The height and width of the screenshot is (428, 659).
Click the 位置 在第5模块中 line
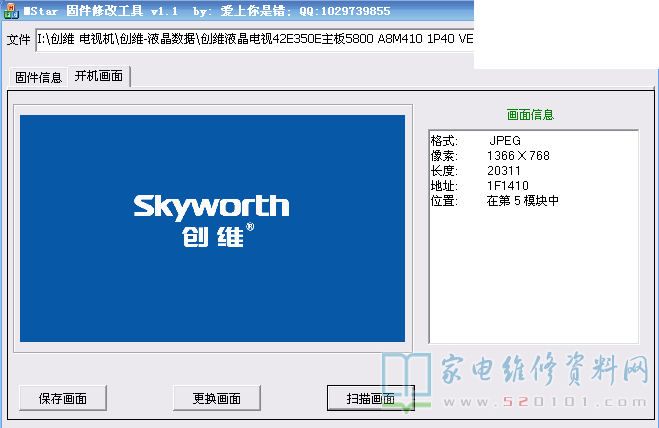pyautogui.click(x=493, y=201)
